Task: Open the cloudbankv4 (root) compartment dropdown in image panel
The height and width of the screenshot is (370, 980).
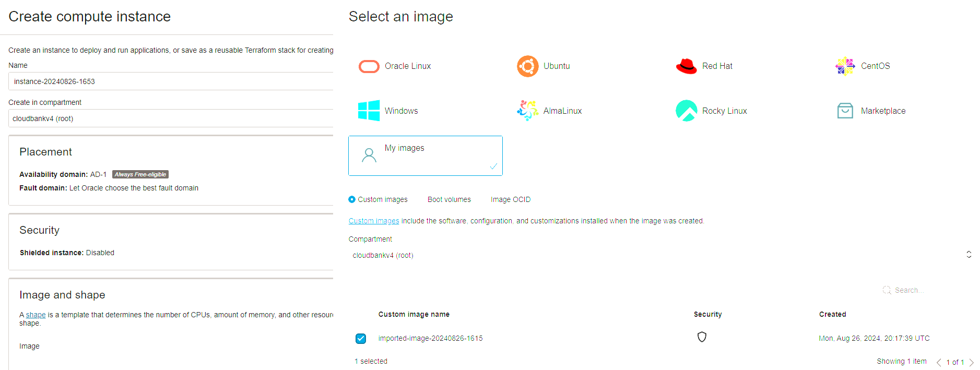Action: click(x=661, y=255)
